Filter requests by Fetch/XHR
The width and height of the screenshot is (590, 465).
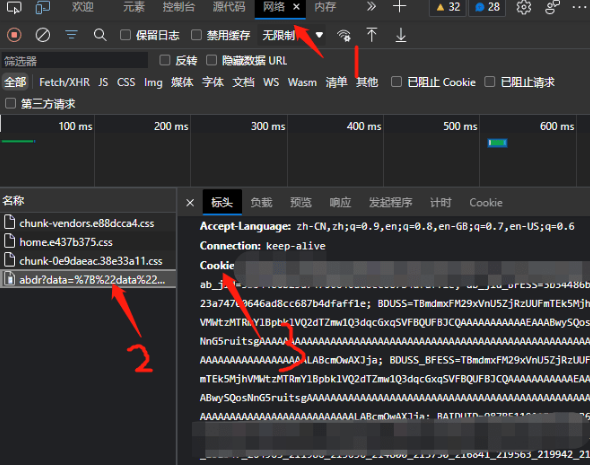[x=64, y=82]
